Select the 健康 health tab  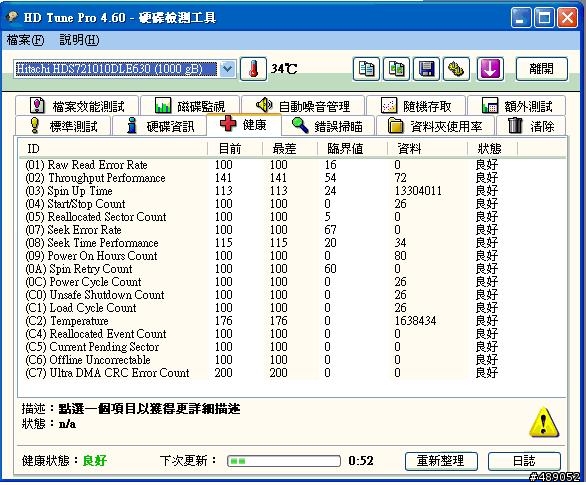pos(244,124)
